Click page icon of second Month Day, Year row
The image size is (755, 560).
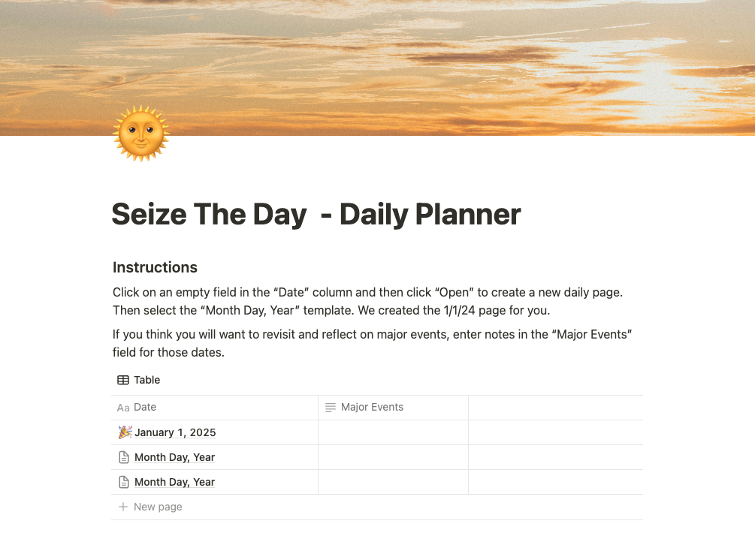click(125, 482)
